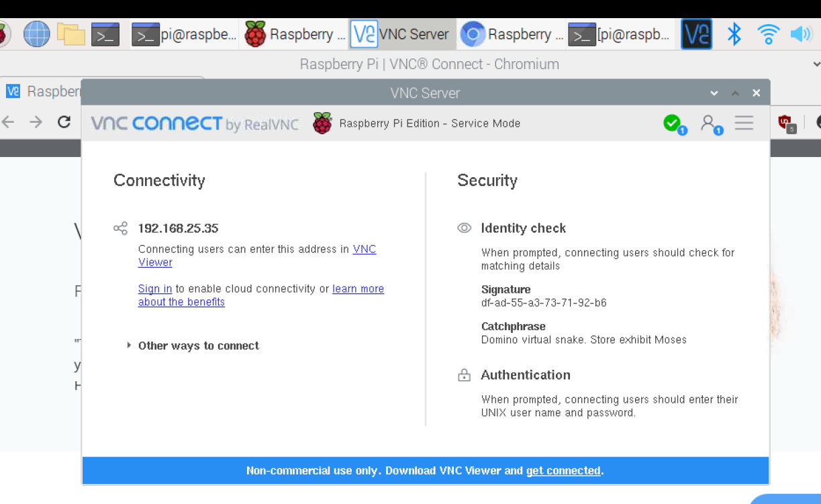Click the window roll-down chevron in the titlebar

click(714, 93)
